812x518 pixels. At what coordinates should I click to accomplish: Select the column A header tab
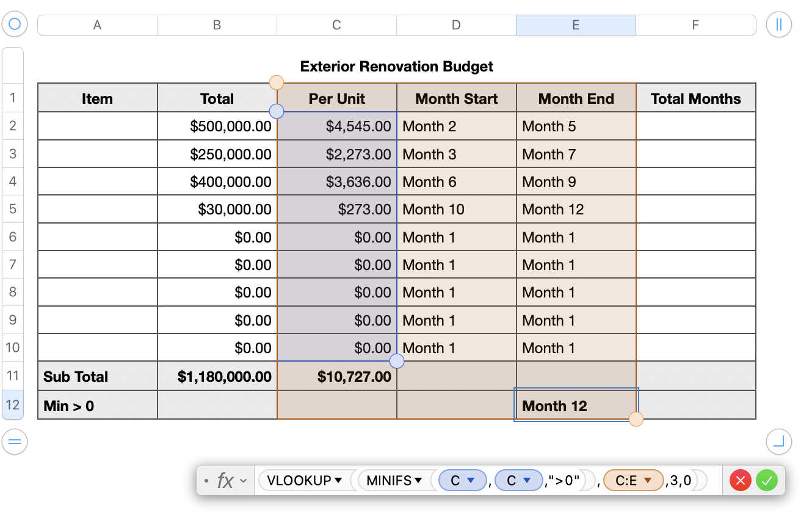pyautogui.click(x=97, y=25)
